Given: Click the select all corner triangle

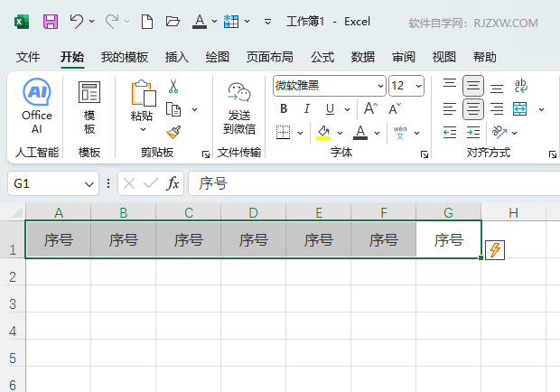Looking at the screenshot, I should [16, 211].
